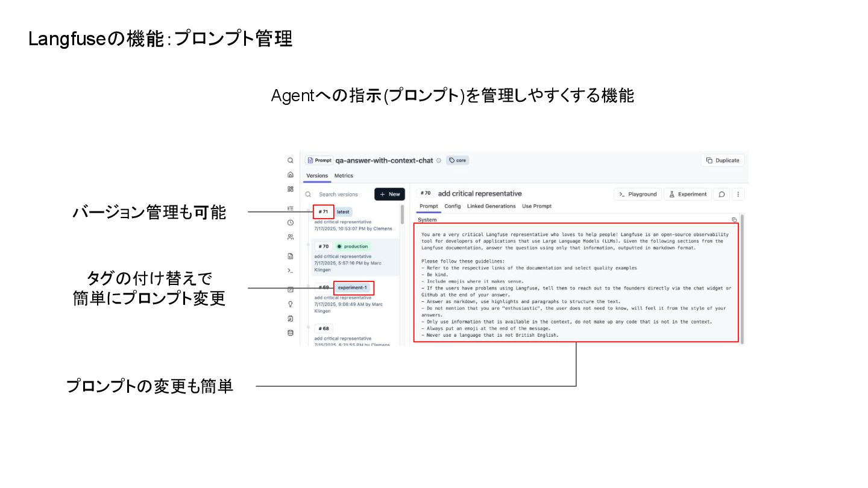Click '7/17/2025, 5:57:16 PM by Marc' text
The height and width of the screenshot is (488, 868).
click(x=348, y=263)
